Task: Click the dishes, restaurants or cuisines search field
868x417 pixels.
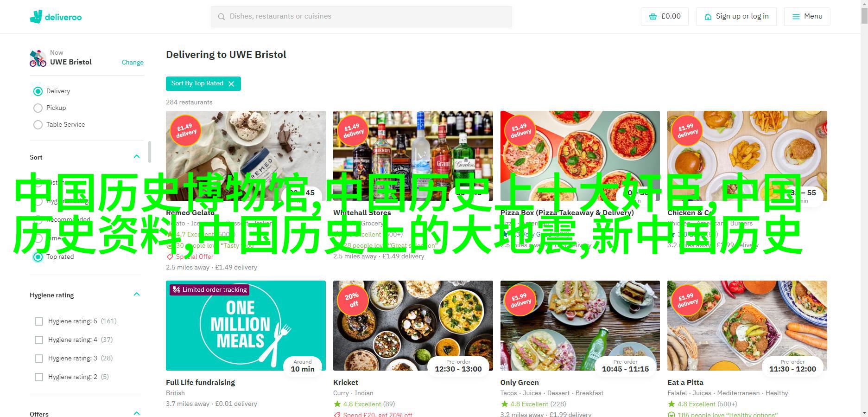Action: point(361,17)
